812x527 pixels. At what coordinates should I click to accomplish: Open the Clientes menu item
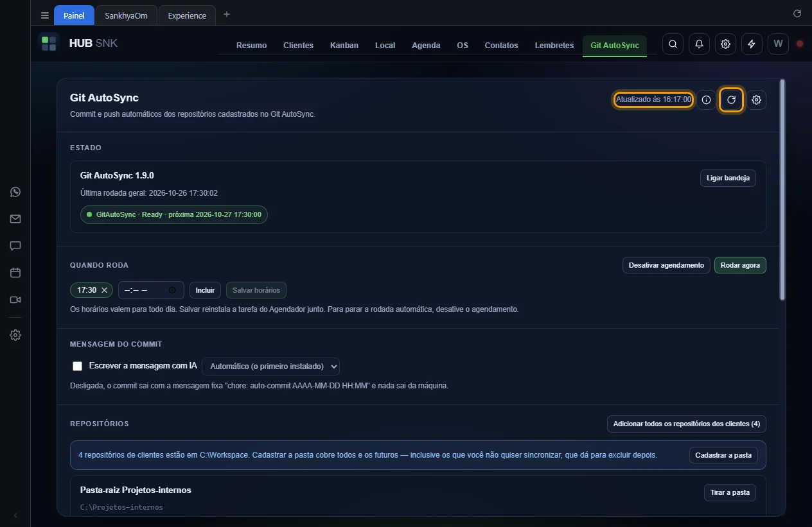(x=298, y=46)
